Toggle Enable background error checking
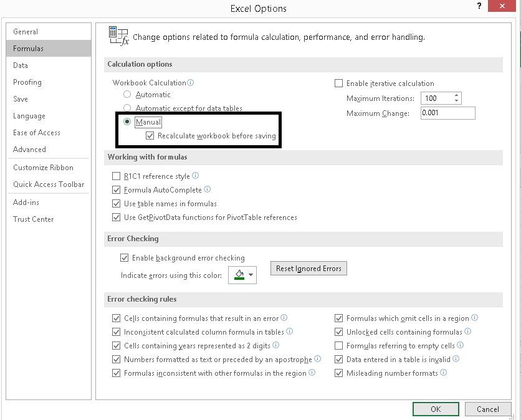521x420 pixels. (124, 258)
